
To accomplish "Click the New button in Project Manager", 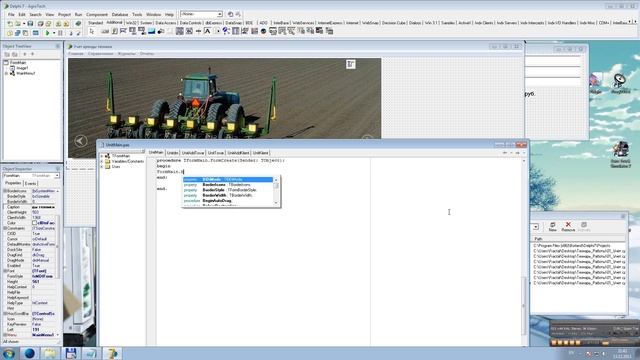I will 553,227.
